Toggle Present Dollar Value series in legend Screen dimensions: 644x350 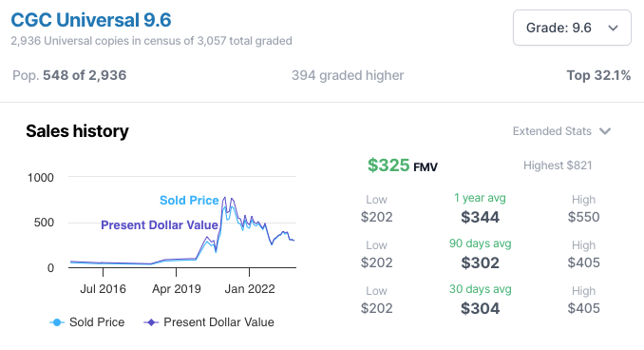209,322
